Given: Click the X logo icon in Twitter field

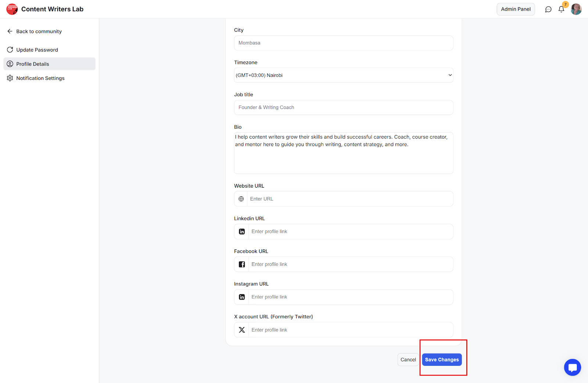Looking at the screenshot, I should tap(242, 330).
